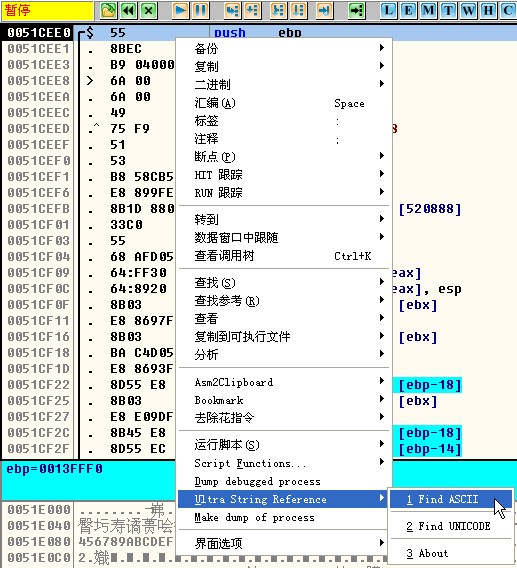This screenshot has height=568, width=517.
Task: Choose Make dump of process
Action: pos(283,517)
